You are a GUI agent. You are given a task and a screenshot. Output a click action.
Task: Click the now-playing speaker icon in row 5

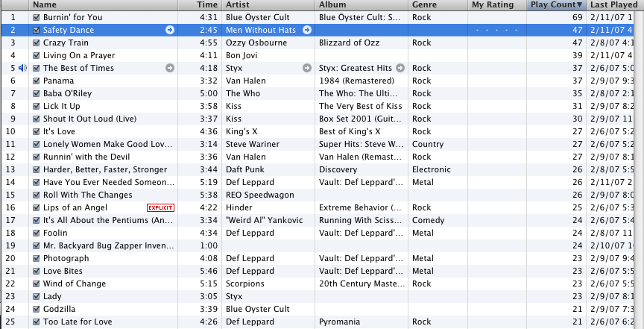tap(22, 69)
